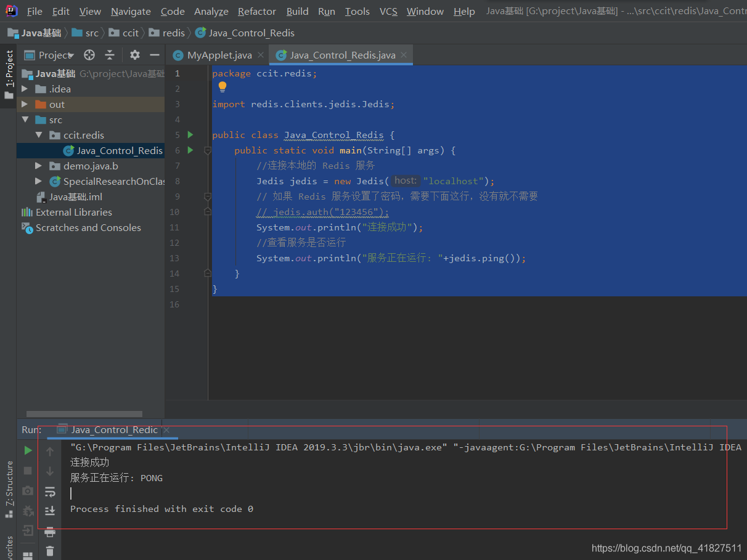Viewport: 747px width, 560px height.
Task: Print console output using the printer icon
Action: coord(50,531)
